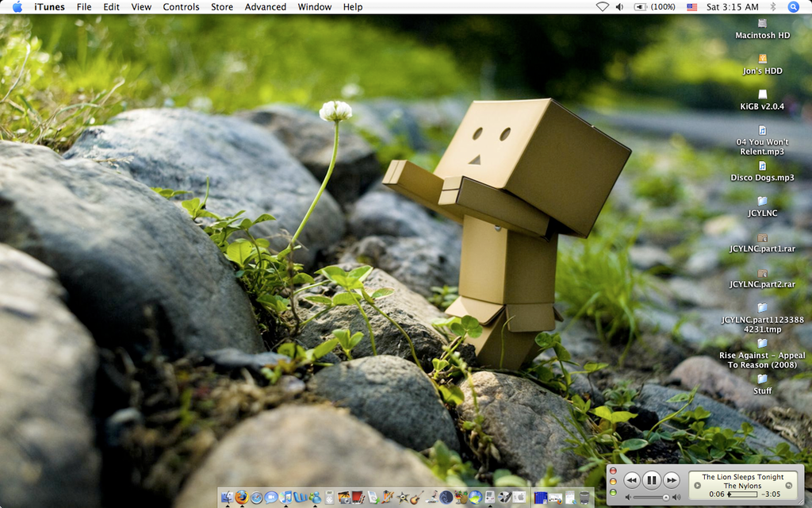
Task: Launch Safari from the Dock
Action: [x=256, y=498]
